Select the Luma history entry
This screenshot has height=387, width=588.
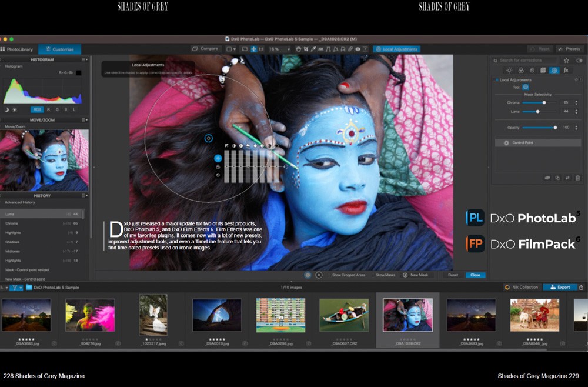click(x=42, y=214)
